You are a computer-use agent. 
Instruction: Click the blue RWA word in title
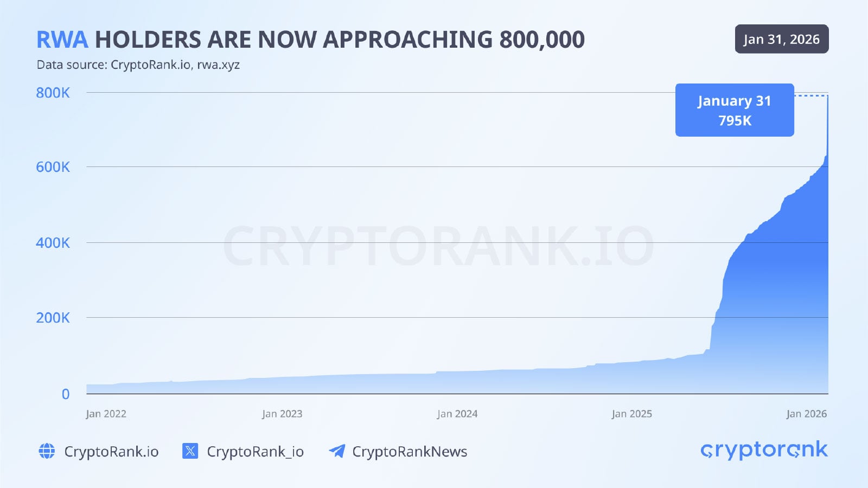coord(62,40)
